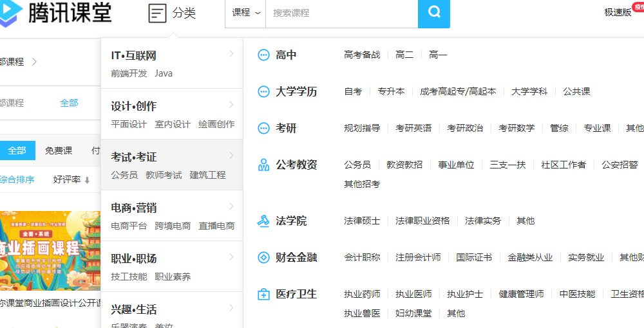This screenshot has height=328, width=644.
Task: Open the 商业插画课程 course thumbnail
Action: click(50, 251)
